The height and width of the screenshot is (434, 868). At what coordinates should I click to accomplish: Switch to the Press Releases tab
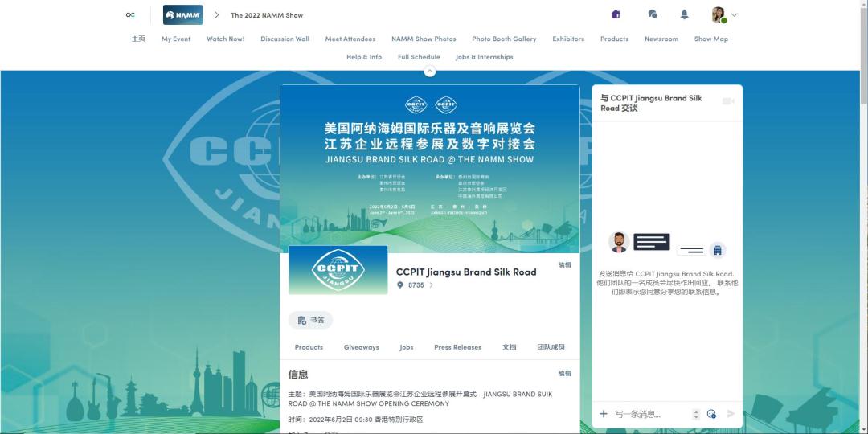[458, 347]
